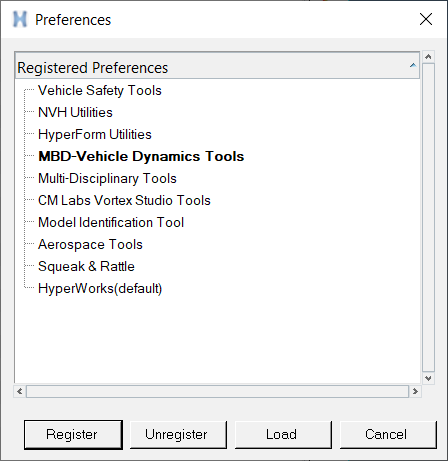Select Squeak & Rattle preference
The image size is (448, 461).
coord(86,266)
